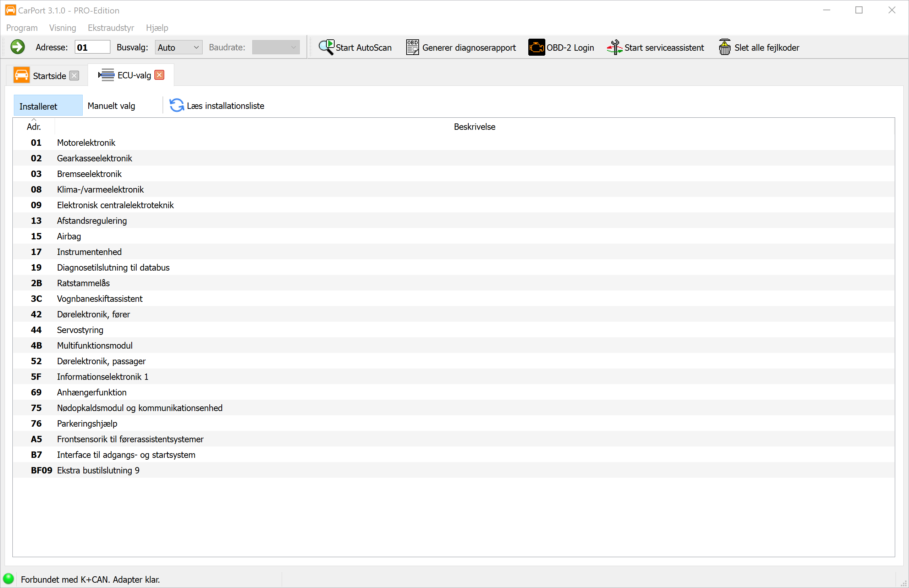Open OBD-2 Login engine icon
This screenshot has width=909, height=588.
point(536,48)
